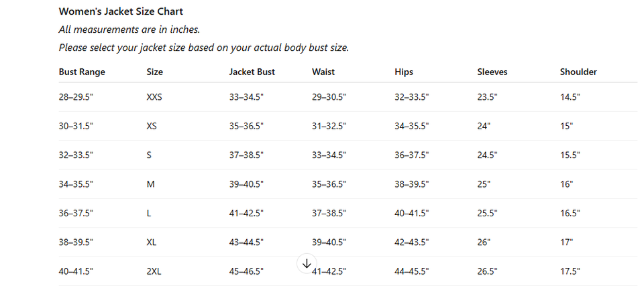
Task: Click the Women's Jacket Size Chart heading
Action: (121, 11)
